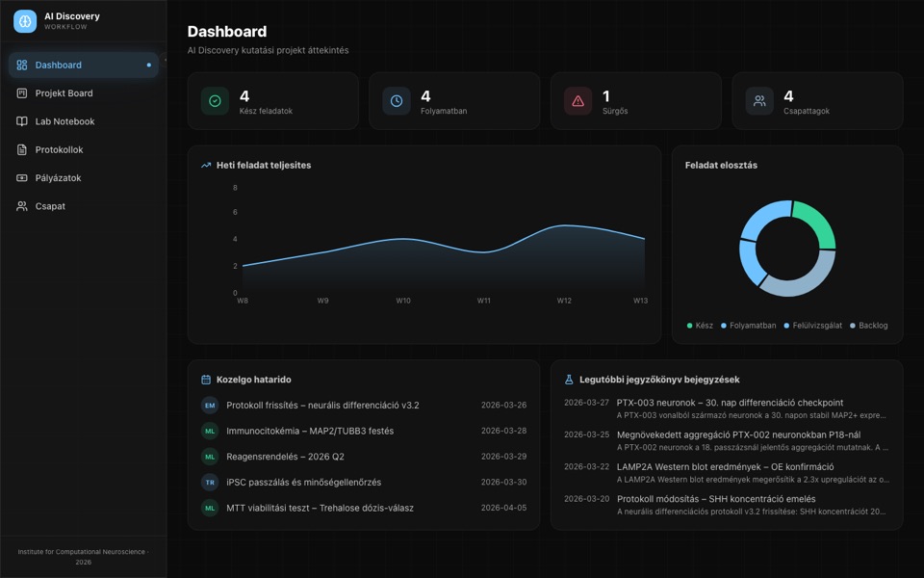Click the TR avatar on iPSC passzálás
The image size is (924, 578).
210,482
